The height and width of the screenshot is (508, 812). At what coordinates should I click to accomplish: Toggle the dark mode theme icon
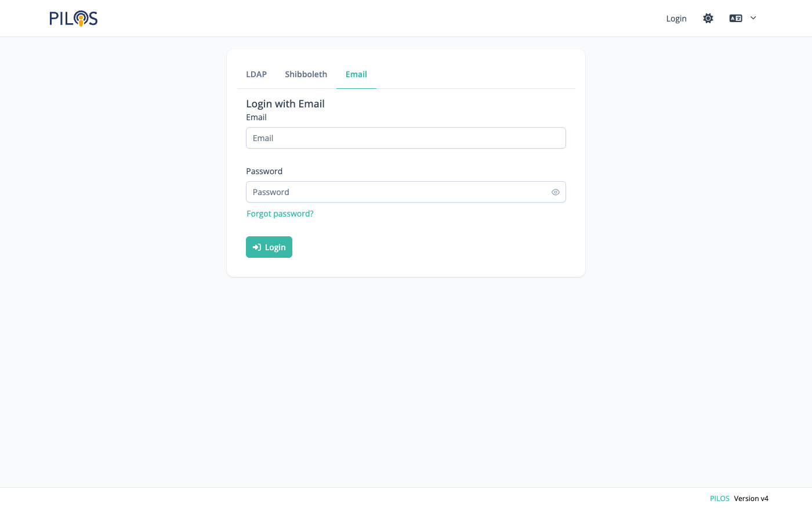coord(708,19)
